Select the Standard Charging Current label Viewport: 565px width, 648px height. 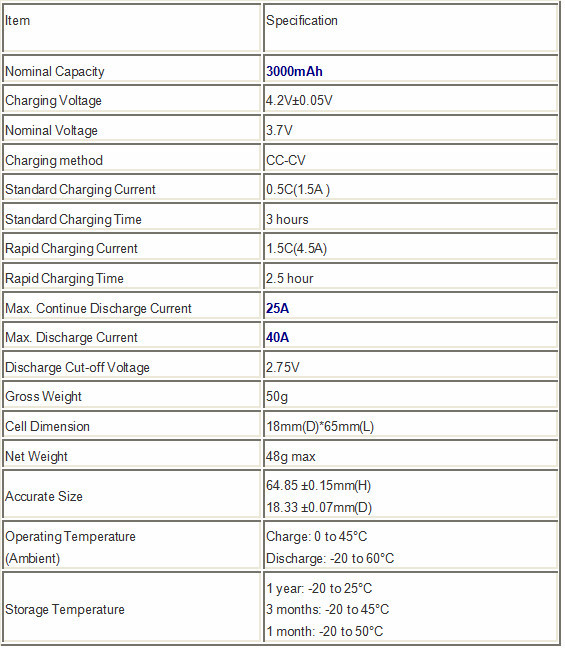pos(80,190)
